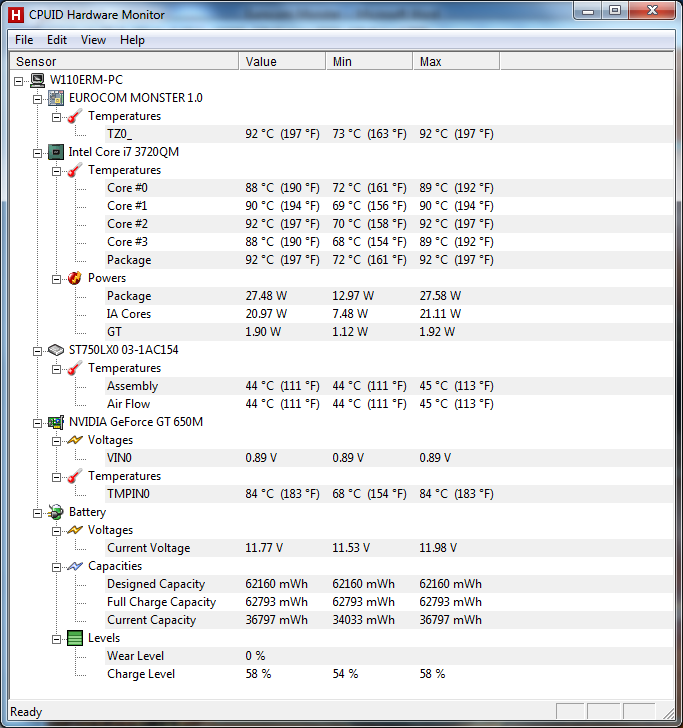Screen dimensions: 683x728
Task: Click the Powers flame icon
Action: [75, 278]
